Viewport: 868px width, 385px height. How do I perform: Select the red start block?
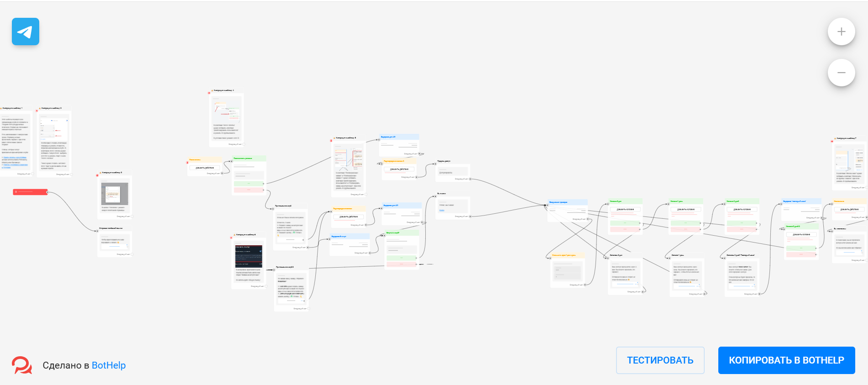click(x=30, y=192)
